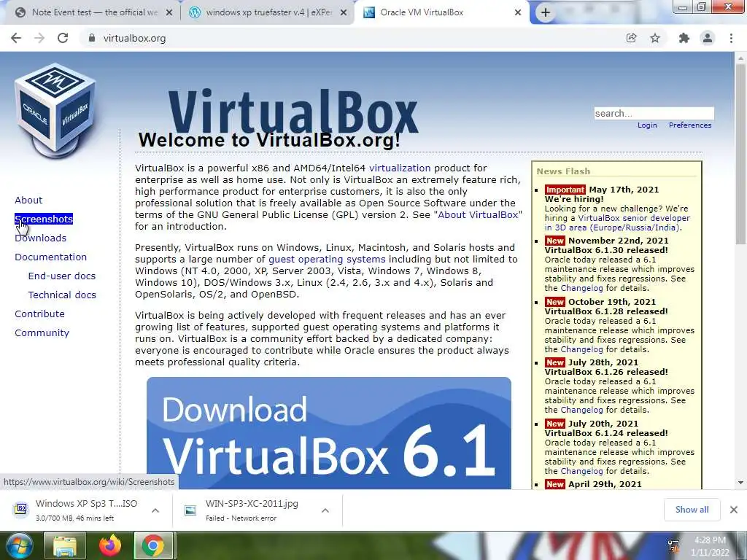The image size is (747, 560).
Task: Open the Community sidebar link
Action: pos(42,332)
